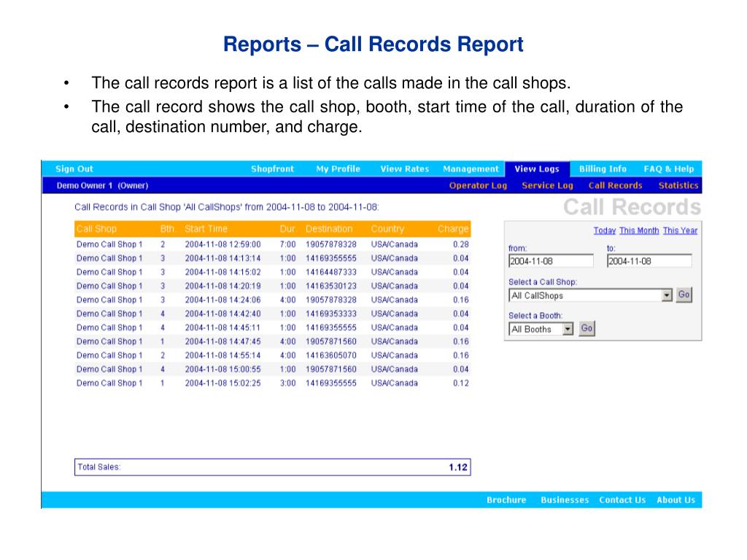
Task: Click destination 14164487333
Action: (x=331, y=272)
